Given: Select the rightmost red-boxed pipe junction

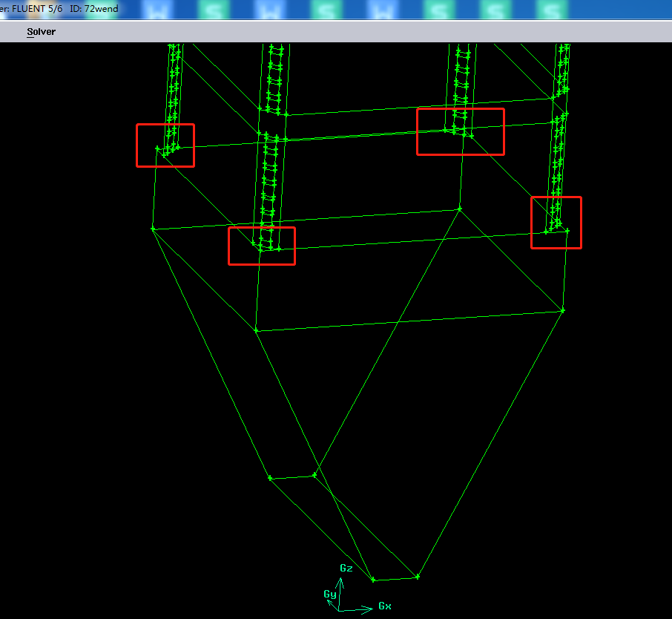Looking at the screenshot, I should coord(556,223).
